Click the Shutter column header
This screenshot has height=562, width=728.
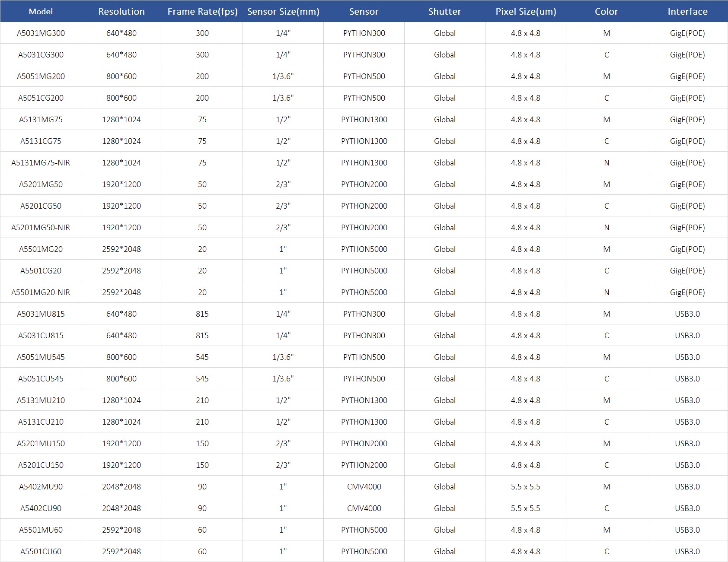tap(445, 12)
